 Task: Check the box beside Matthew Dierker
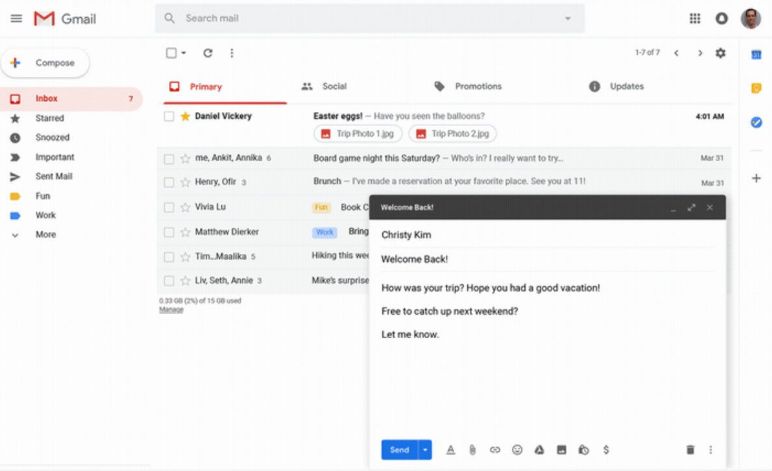tap(169, 232)
